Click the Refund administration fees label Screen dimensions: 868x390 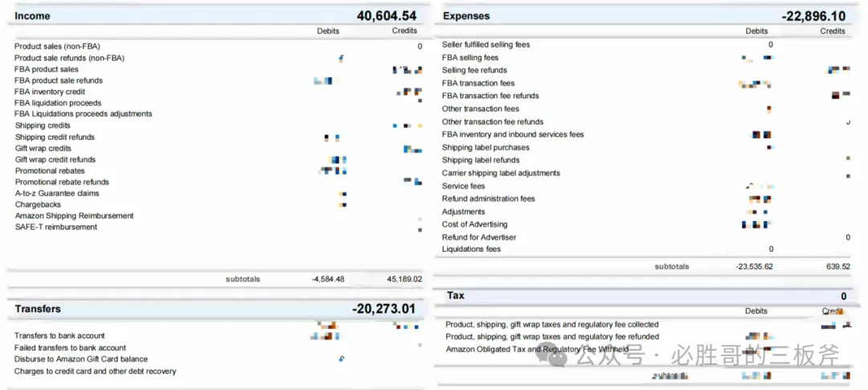[x=489, y=199]
